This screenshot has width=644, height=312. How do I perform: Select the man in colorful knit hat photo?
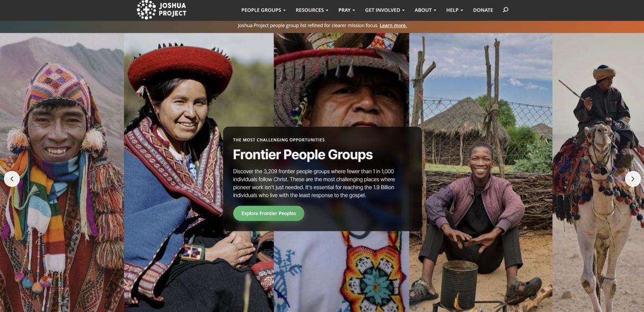pyautogui.click(x=62, y=172)
